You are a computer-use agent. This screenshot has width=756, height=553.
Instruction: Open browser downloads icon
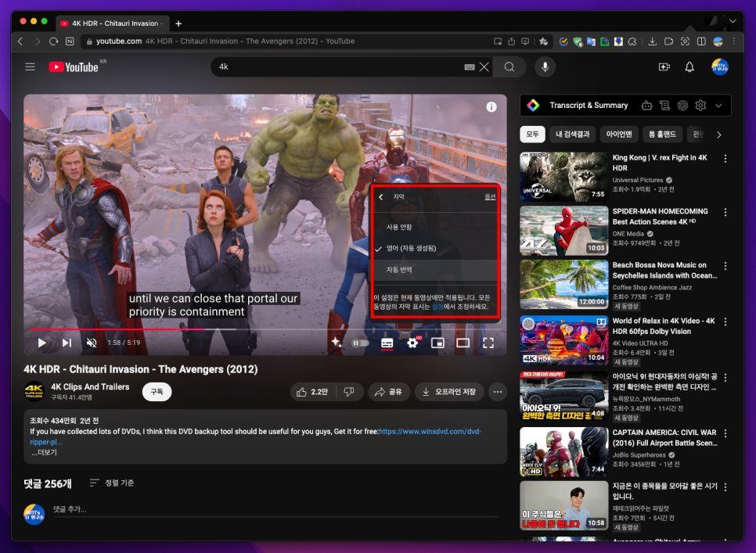(x=652, y=41)
